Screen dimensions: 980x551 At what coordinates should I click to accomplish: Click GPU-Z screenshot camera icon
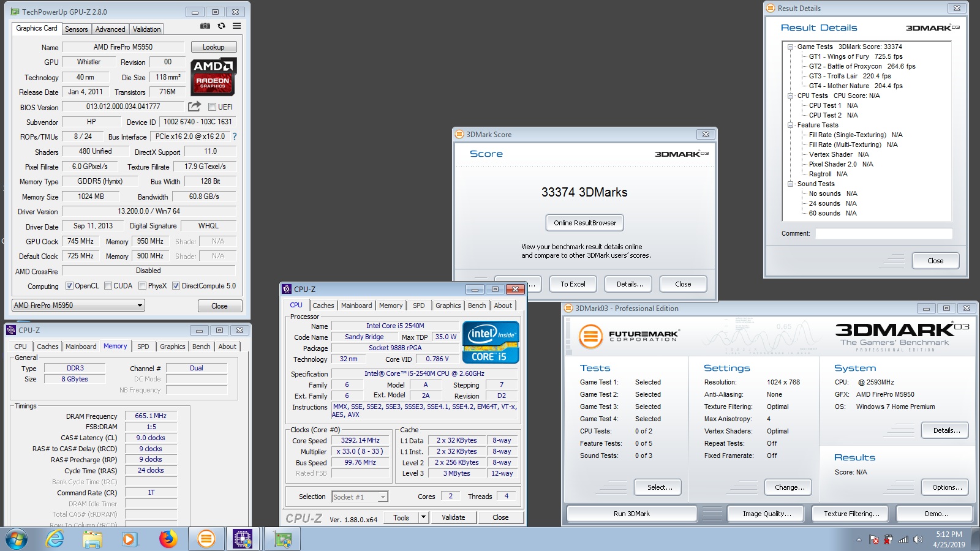coord(205,26)
